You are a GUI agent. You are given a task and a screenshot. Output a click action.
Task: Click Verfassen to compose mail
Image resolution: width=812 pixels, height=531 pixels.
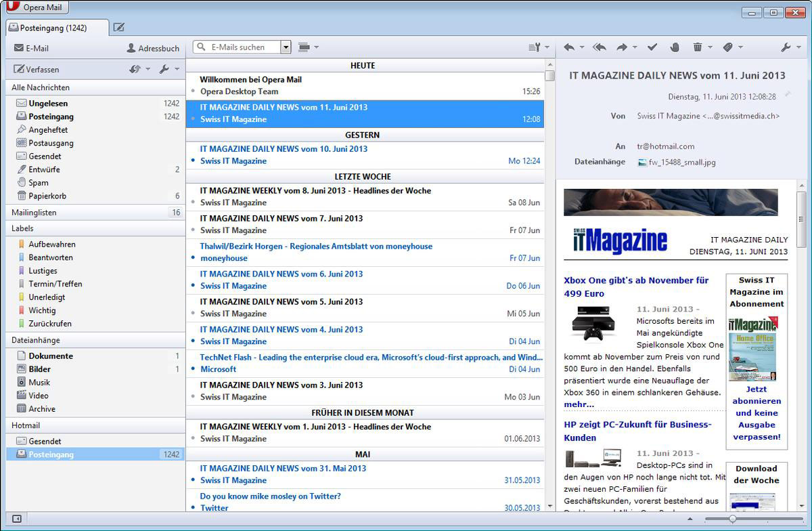click(37, 69)
